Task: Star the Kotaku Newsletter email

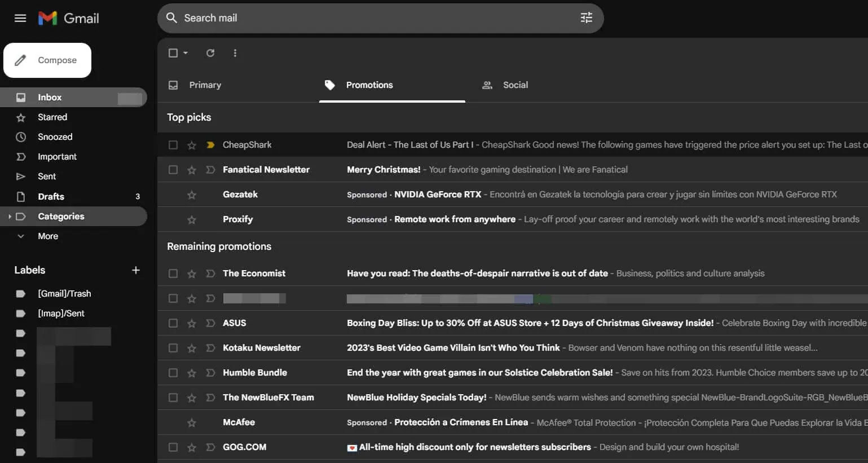Action: [192, 348]
